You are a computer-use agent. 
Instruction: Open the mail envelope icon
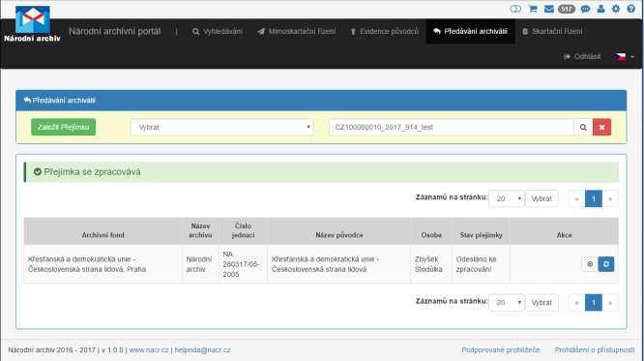coord(548,9)
